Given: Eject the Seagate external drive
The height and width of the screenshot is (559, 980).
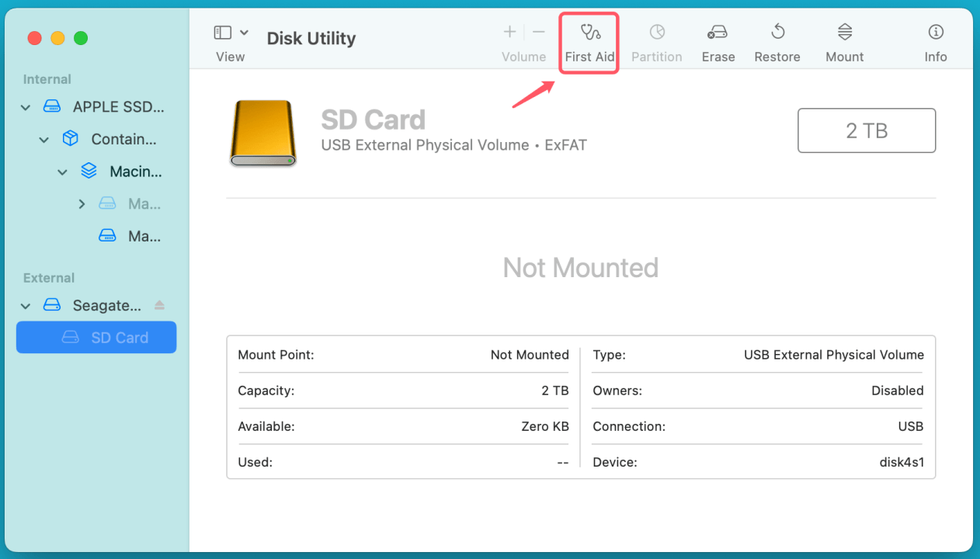Looking at the screenshot, I should (x=161, y=304).
